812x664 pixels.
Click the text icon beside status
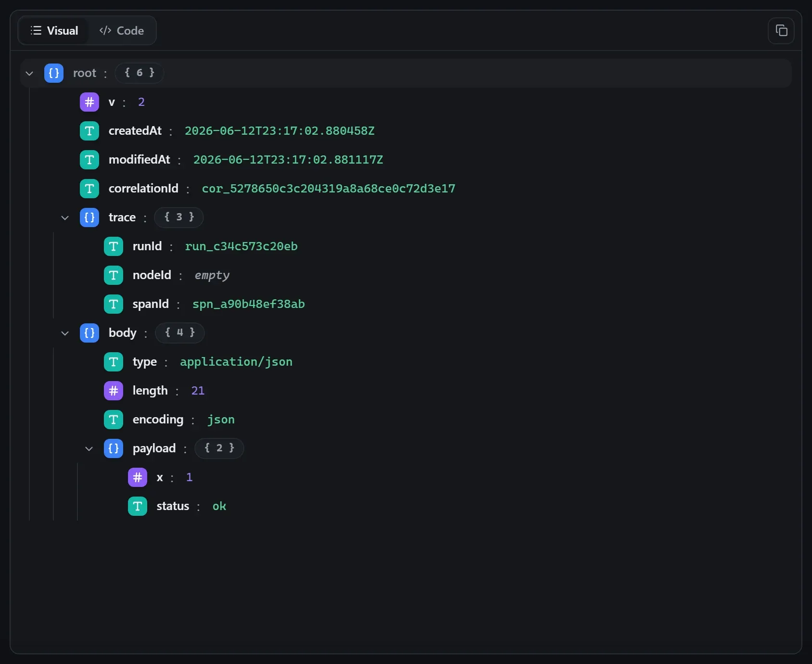138,506
